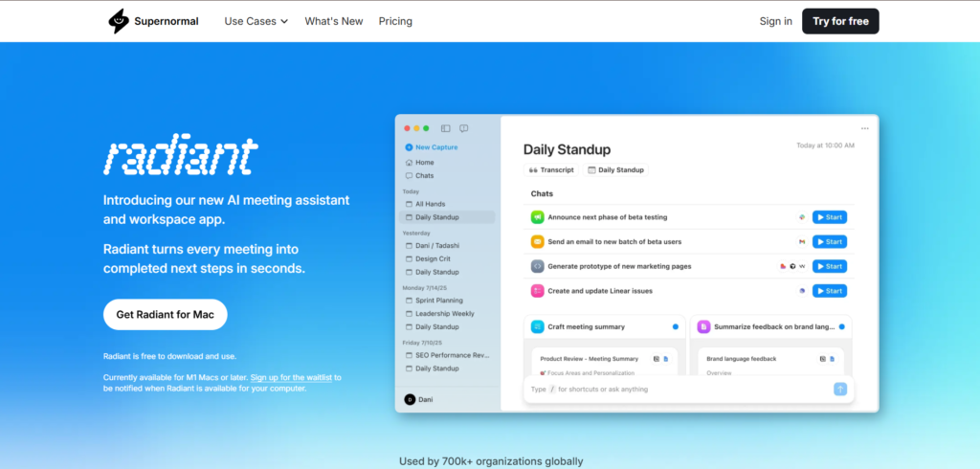This screenshot has height=469, width=980.
Task: Open the Product Review - Meeting Summary card
Action: point(605,363)
